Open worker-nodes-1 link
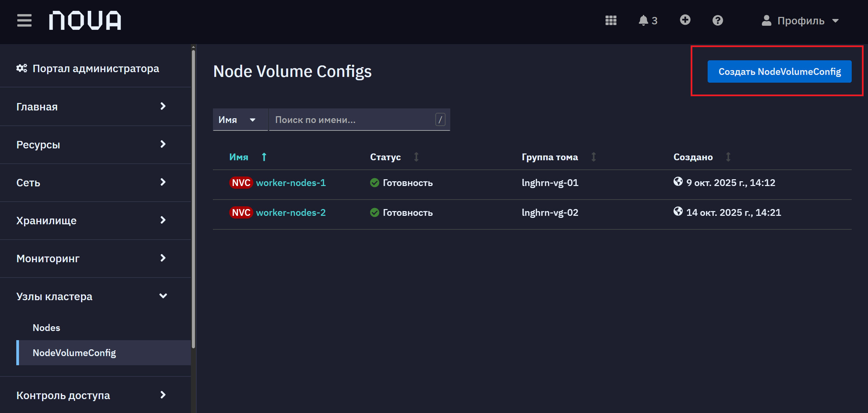This screenshot has width=868, height=413. 291,183
